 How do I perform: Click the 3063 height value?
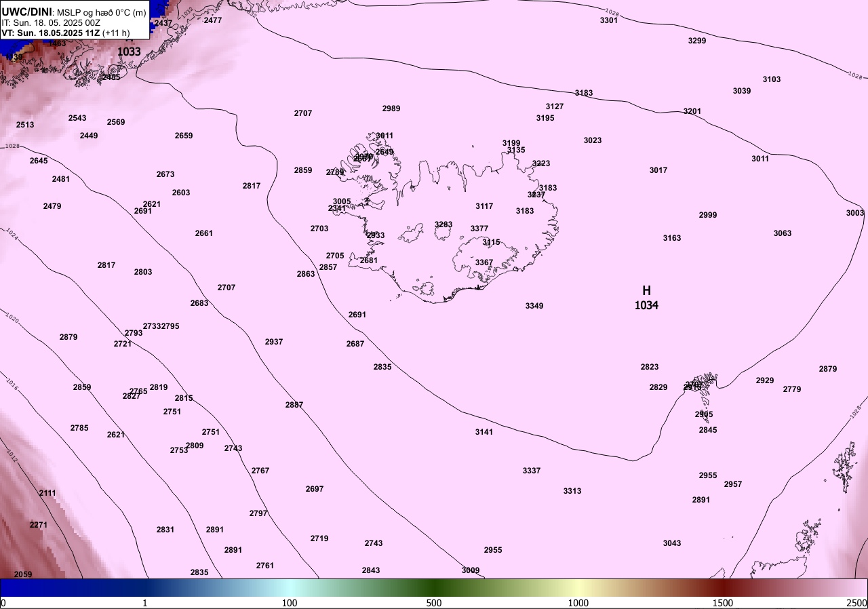(783, 233)
